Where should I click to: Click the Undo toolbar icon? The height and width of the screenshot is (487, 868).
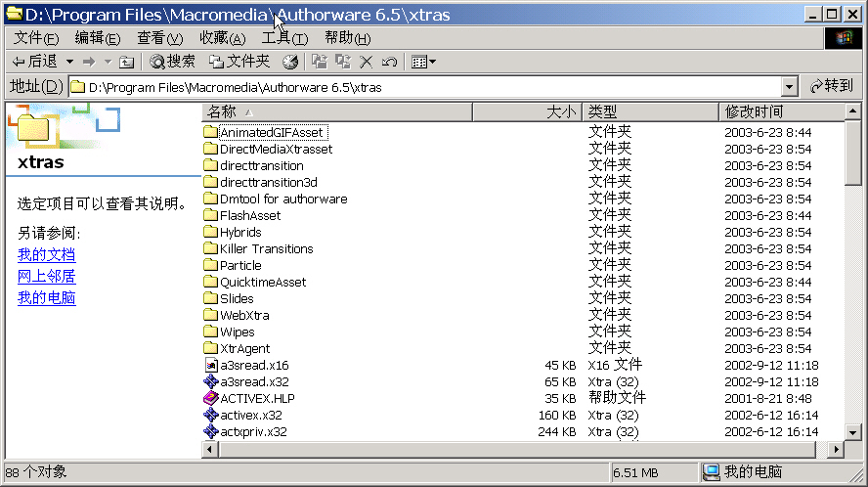tap(389, 62)
